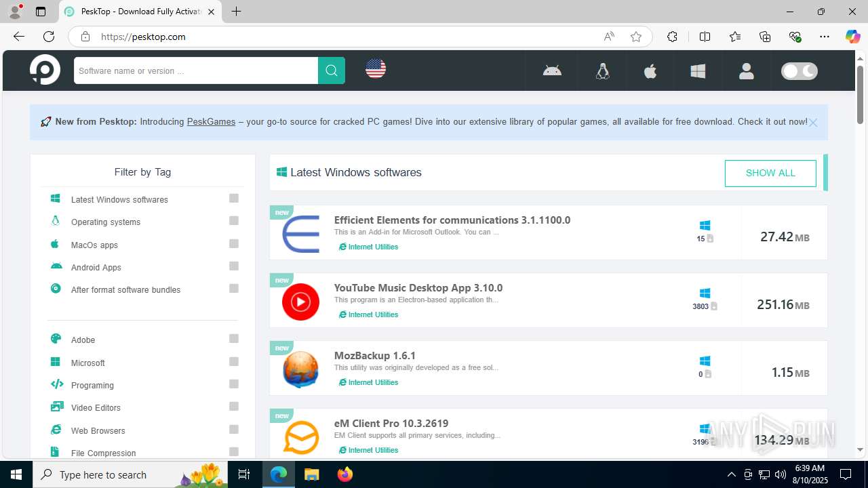The width and height of the screenshot is (868, 488).
Task: Click Windows platform icon on YouTube Music row
Action: pyautogui.click(x=705, y=293)
